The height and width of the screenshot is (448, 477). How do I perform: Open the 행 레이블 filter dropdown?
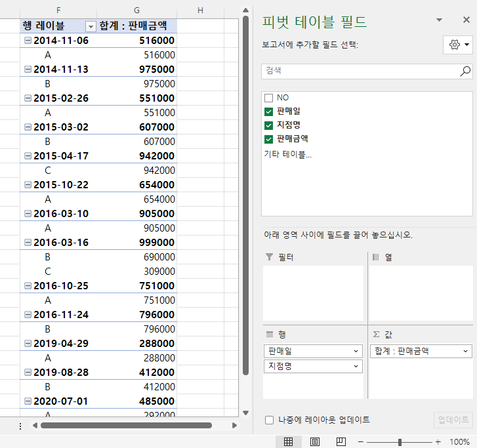pos(91,27)
